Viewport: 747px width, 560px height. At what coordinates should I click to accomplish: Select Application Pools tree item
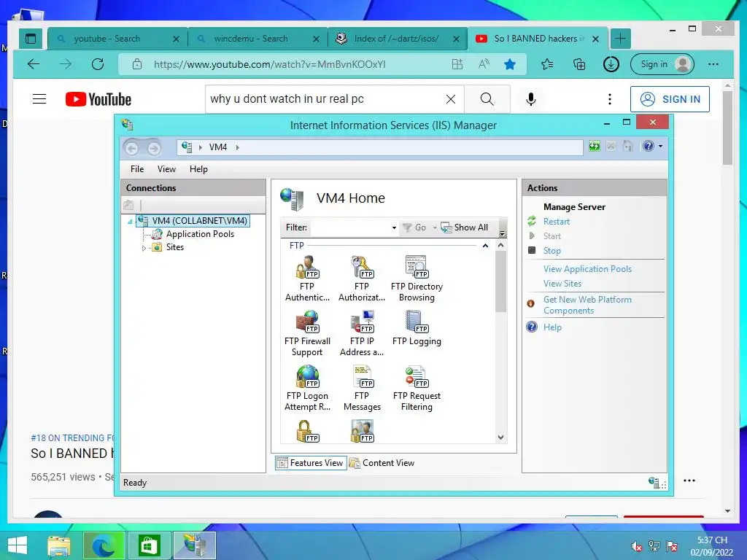click(200, 234)
